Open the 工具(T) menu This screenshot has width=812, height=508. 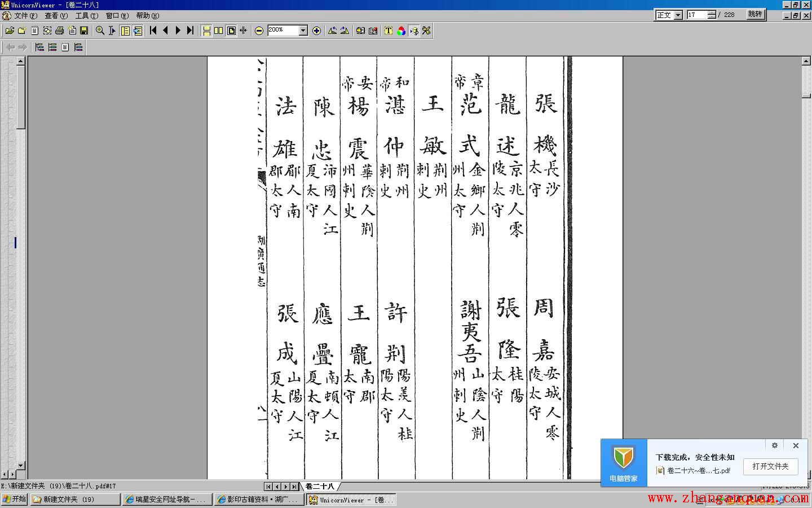coord(87,15)
